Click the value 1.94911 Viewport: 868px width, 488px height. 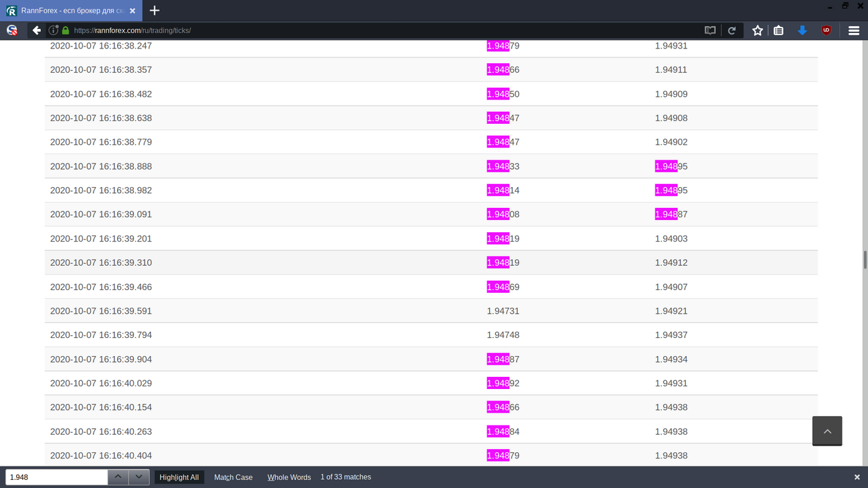click(x=672, y=70)
